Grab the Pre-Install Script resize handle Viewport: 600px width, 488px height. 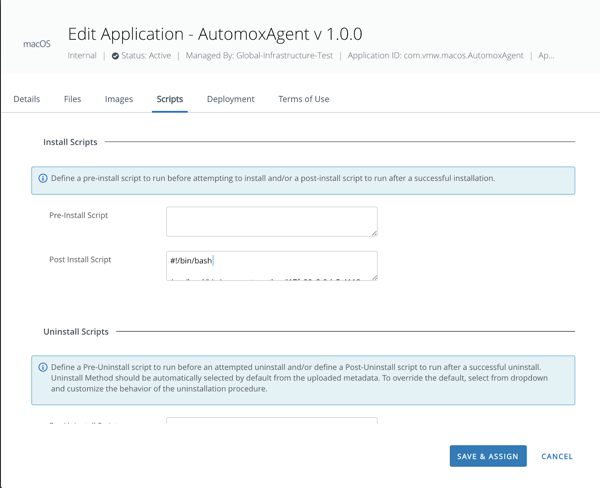[374, 233]
